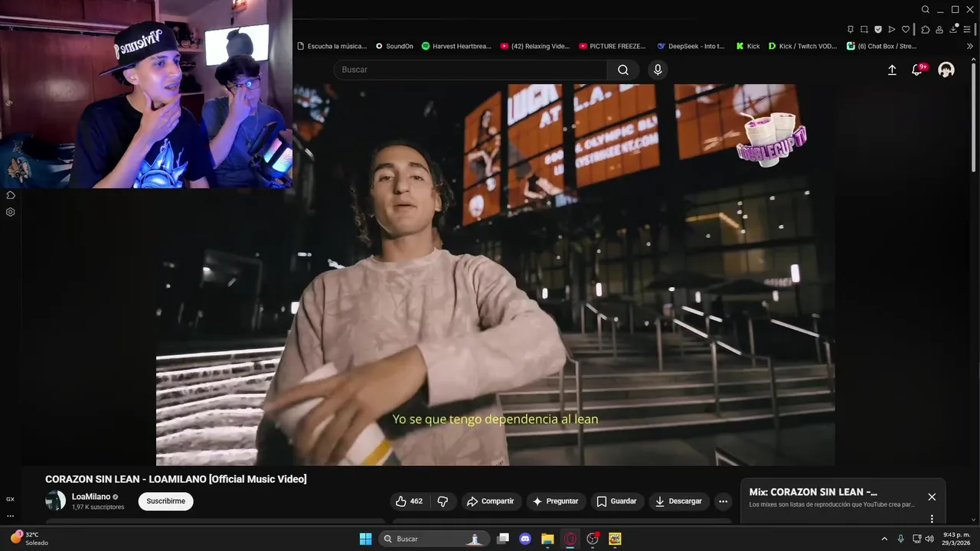Open 'PICTURE FREEZE...' bookmark
980x551 pixels.
[x=612, y=46]
